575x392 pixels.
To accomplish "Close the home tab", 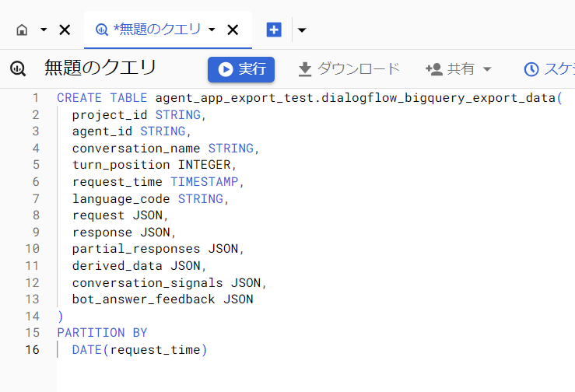I will click(65, 30).
